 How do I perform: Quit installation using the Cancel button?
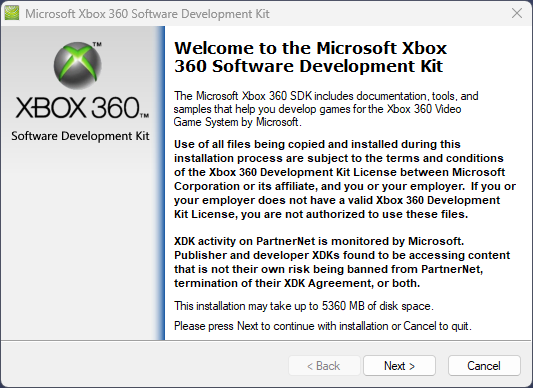click(x=484, y=366)
